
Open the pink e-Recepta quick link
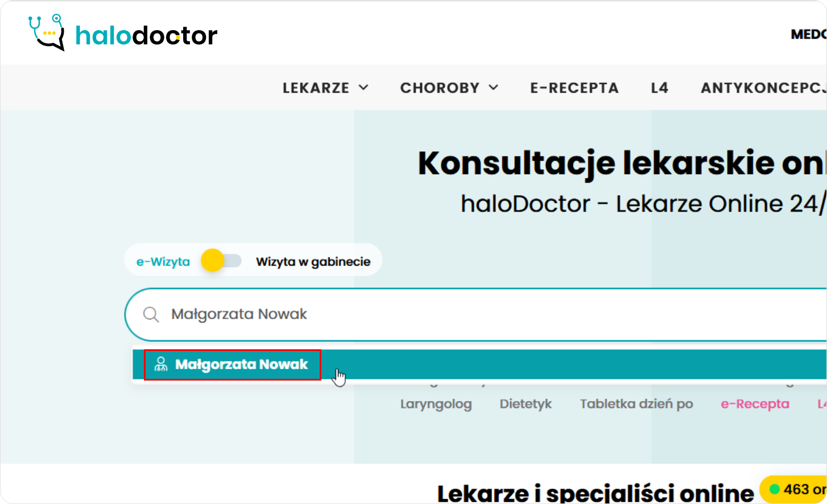755,404
